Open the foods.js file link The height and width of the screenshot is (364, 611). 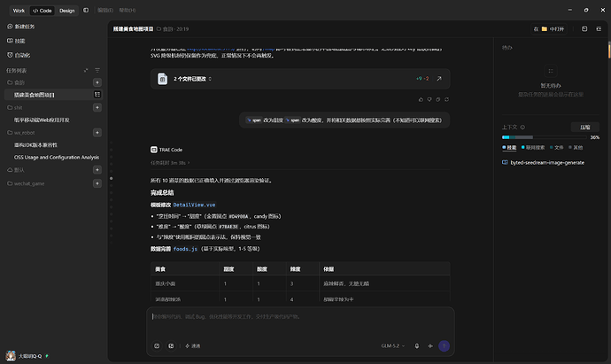click(185, 249)
